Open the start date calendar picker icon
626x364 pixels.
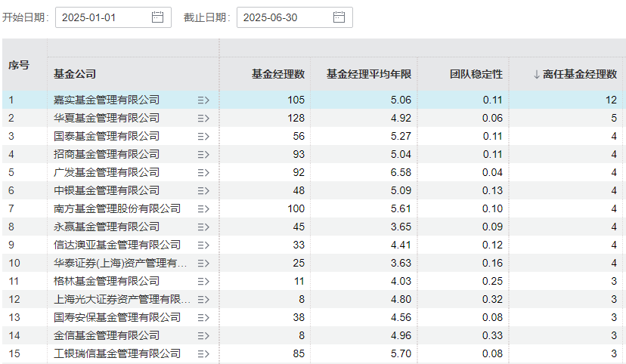158,17
